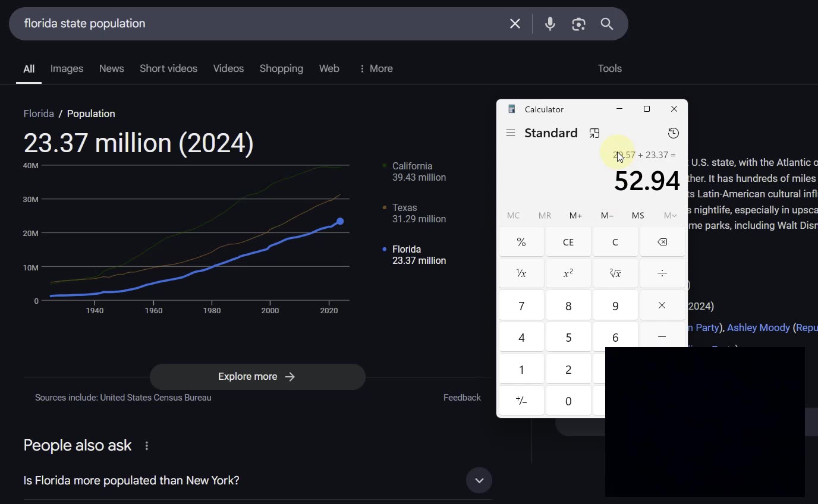Click the Calculator backspace icon

pyautogui.click(x=662, y=242)
